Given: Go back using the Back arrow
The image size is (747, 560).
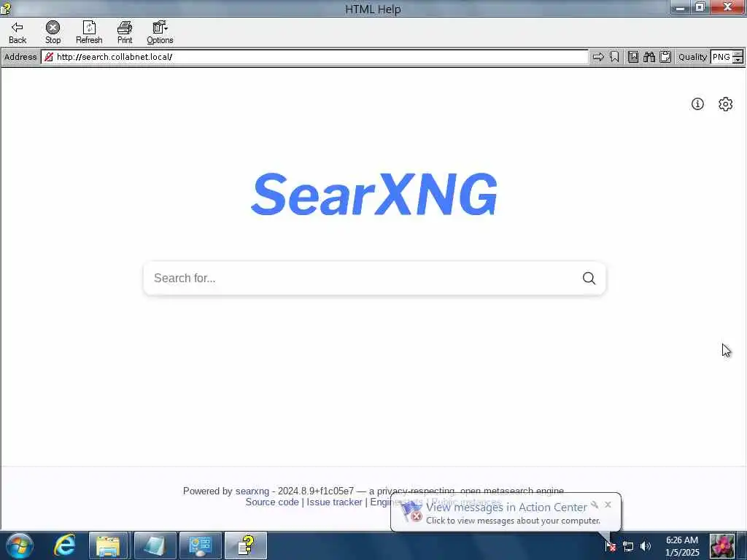Looking at the screenshot, I should point(18,32).
